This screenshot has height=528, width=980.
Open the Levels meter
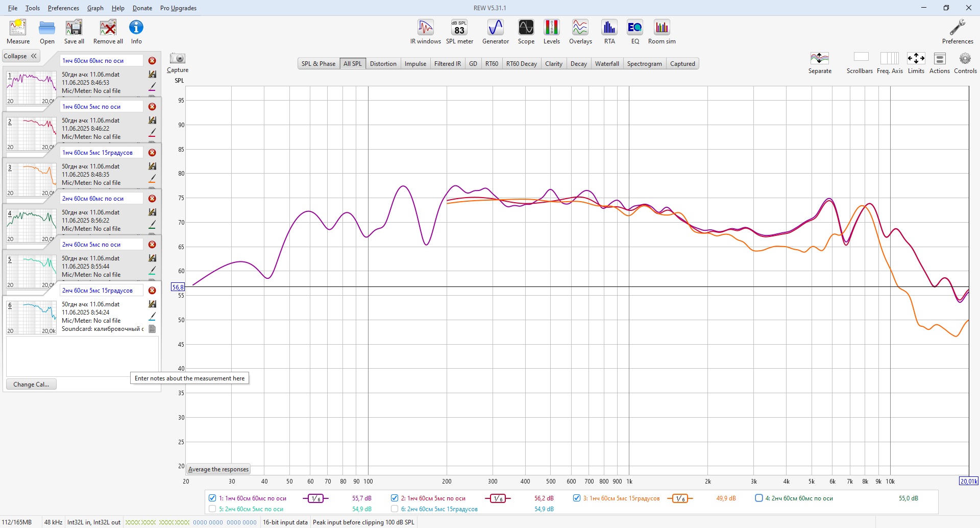(x=552, y=32)
